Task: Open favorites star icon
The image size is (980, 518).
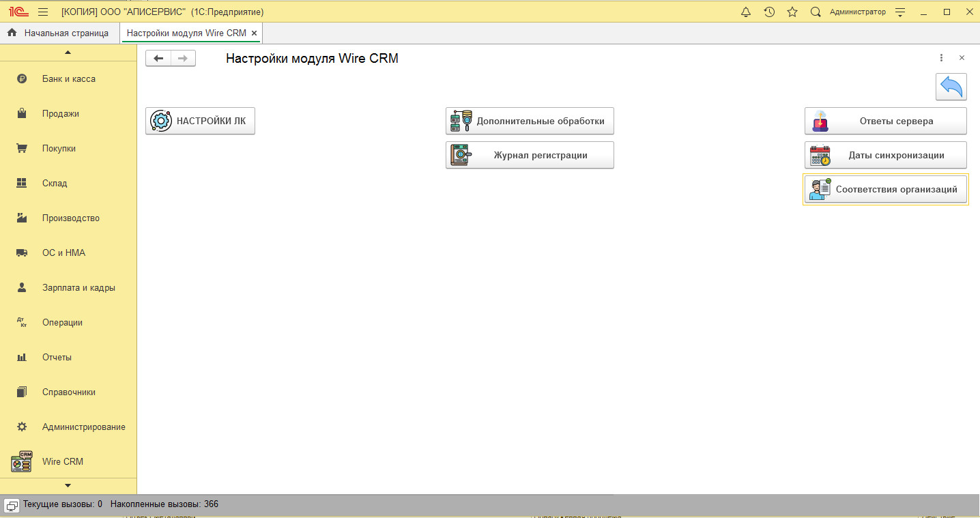Action: [x=792, y=12]
